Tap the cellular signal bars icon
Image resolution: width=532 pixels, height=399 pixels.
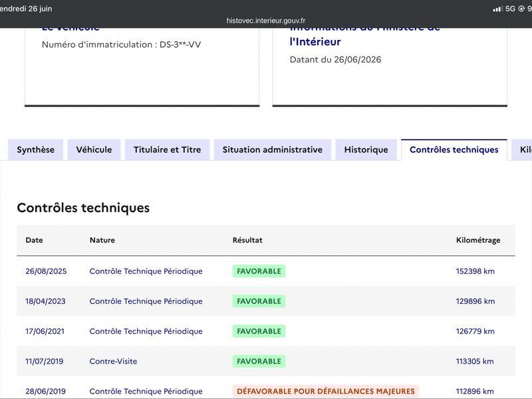coord(497,9)
